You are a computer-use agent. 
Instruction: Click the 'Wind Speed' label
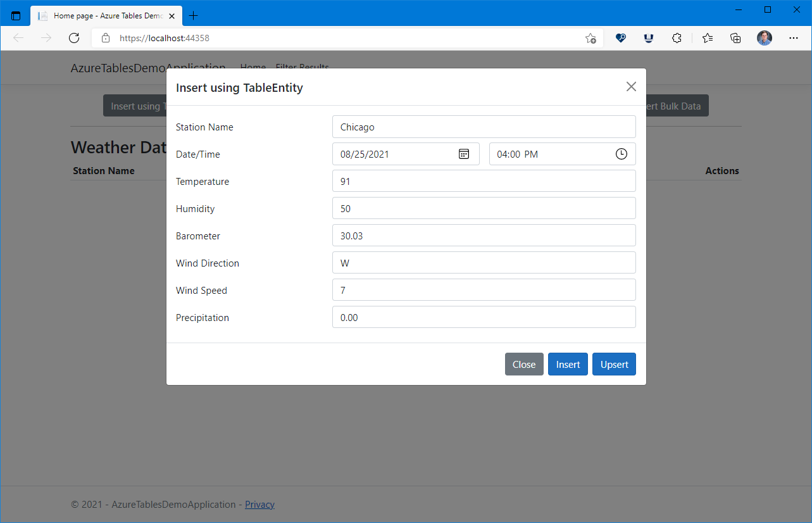[201, 291]
